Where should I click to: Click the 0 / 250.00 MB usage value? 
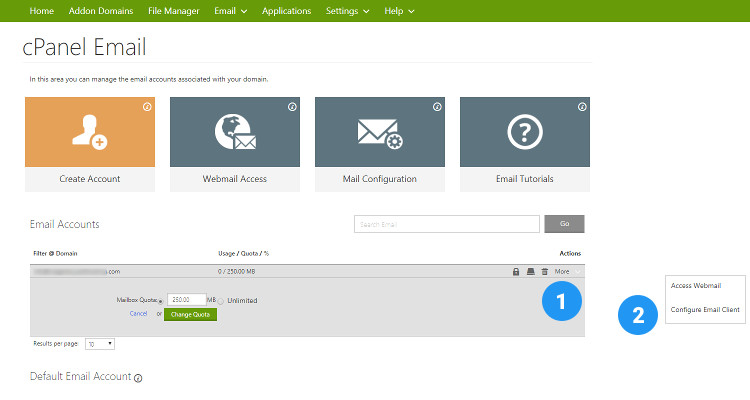pos(237,272)
